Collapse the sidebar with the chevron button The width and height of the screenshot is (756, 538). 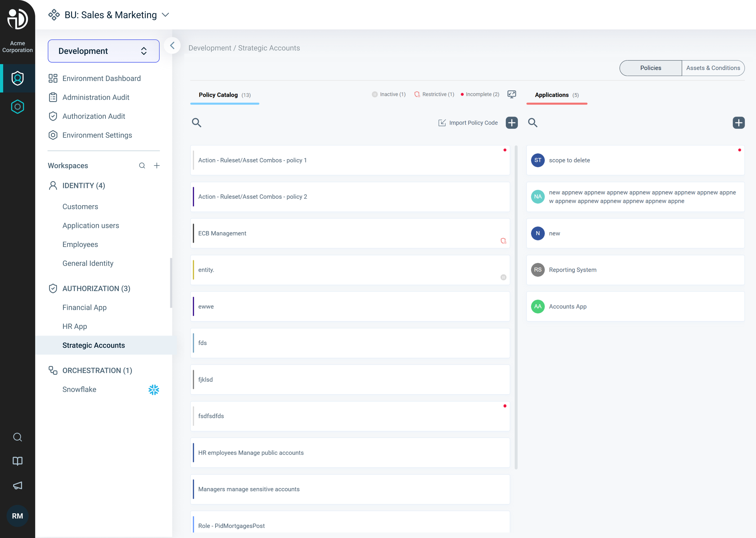[172, 45]
